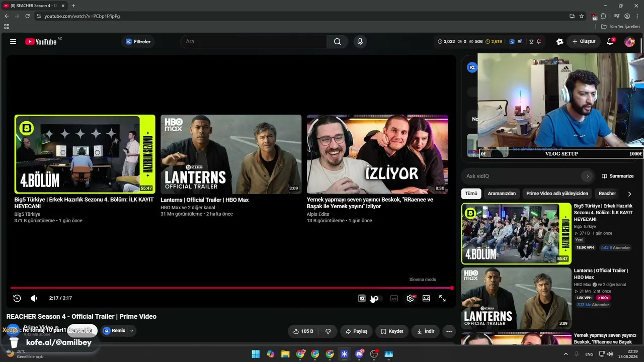This screenshot has width=644, height=362.
Task: Open Discord from the taskbar
Action: click(x=359, y=354)
